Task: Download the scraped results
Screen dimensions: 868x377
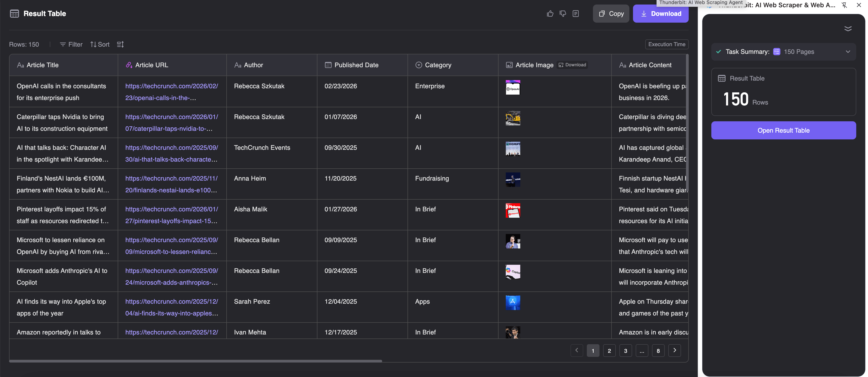Action: coord(660,14)
